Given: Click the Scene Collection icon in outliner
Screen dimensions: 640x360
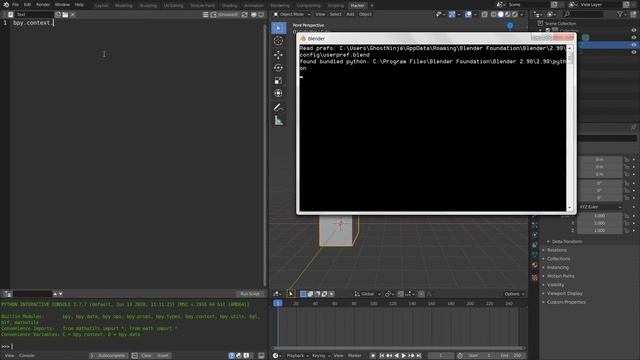Looking at the screenshot, I should [540, 23].
